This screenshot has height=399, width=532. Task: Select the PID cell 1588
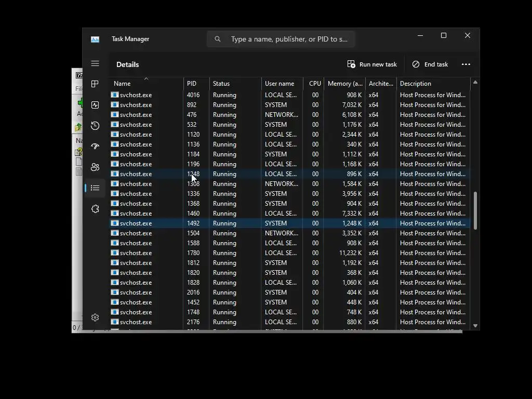(x=193, y=243)
